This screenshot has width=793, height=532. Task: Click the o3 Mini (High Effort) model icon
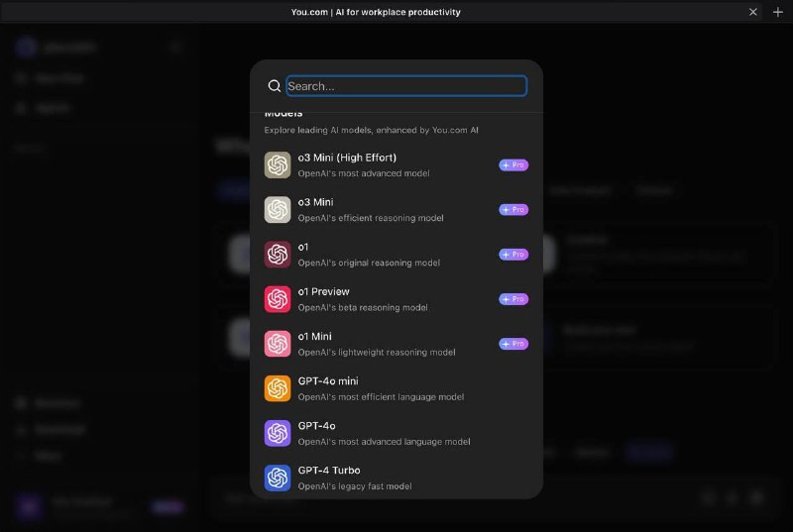tap(278, 165)
